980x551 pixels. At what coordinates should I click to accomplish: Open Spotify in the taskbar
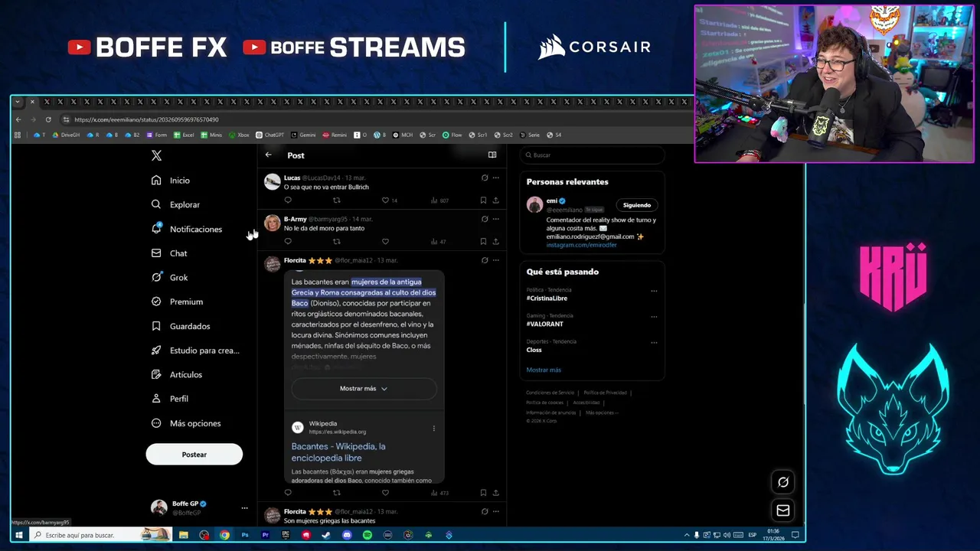click(367, 535)
